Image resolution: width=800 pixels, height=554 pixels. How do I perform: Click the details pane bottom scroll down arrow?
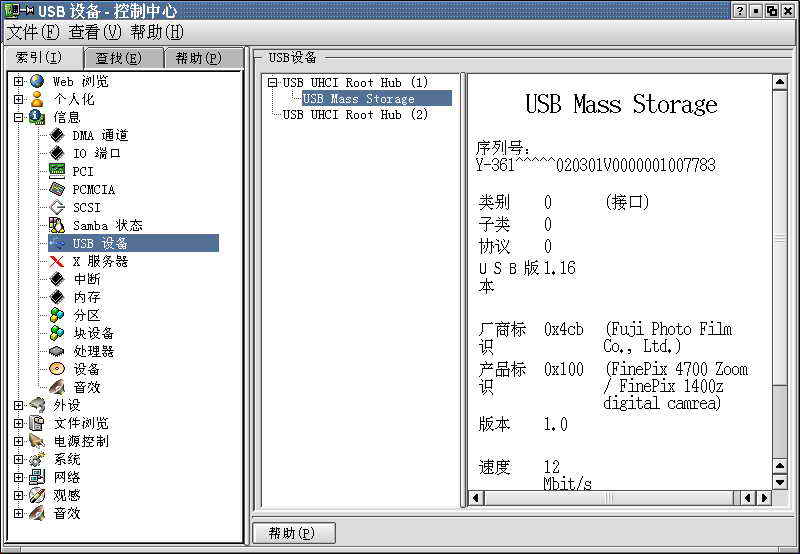pos(780,482)
